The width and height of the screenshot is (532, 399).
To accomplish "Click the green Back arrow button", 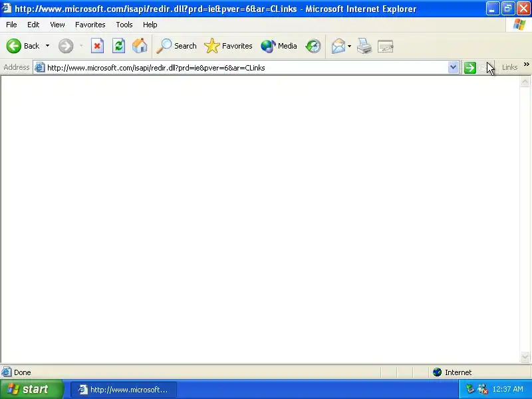I will [x=14, y=46].
